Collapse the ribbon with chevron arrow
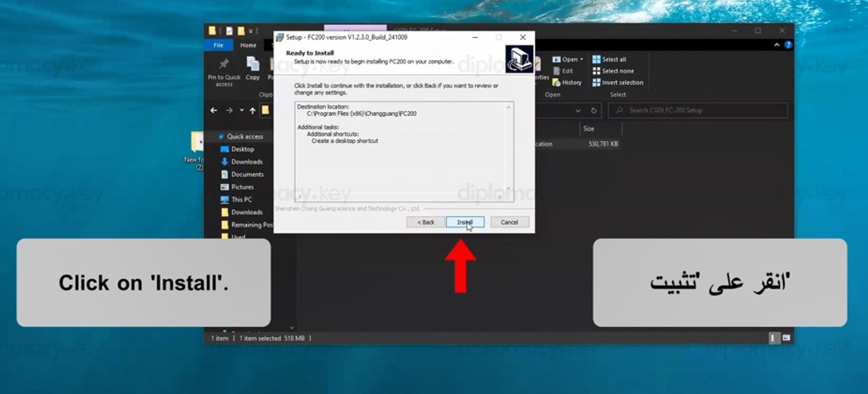Screen dimensions: 868x394 coord(778,45)
